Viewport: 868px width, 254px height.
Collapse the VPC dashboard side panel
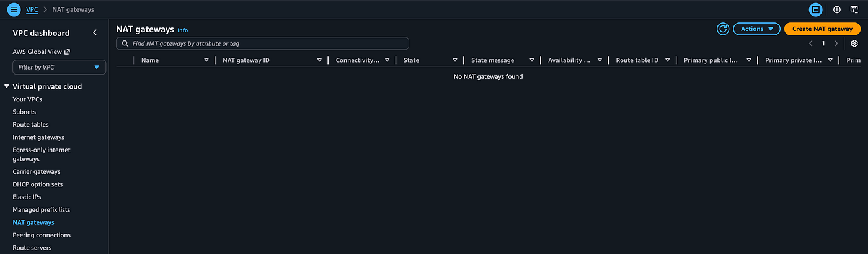(x=95, y=33)
